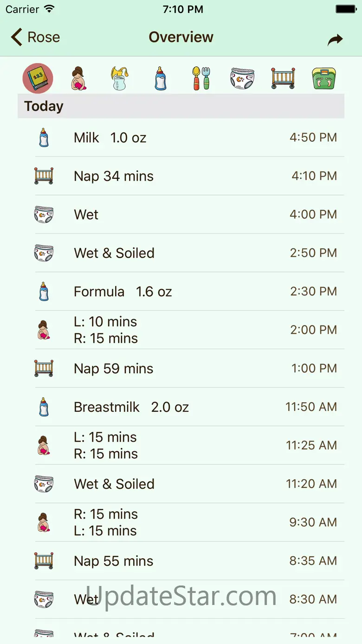This screenshot has height=644, width=362.
Task: Open the Nap 34 mins entry
Action: click(186, 176)
